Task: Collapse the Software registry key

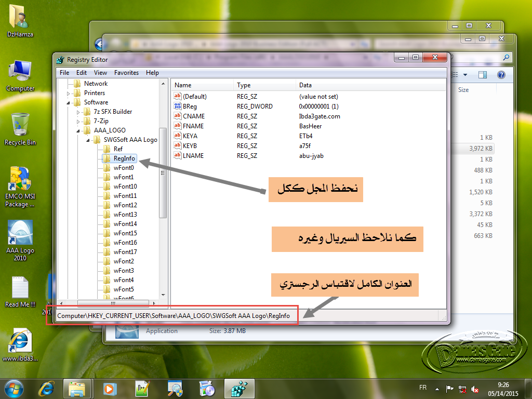Action: [x=68, y=102]
